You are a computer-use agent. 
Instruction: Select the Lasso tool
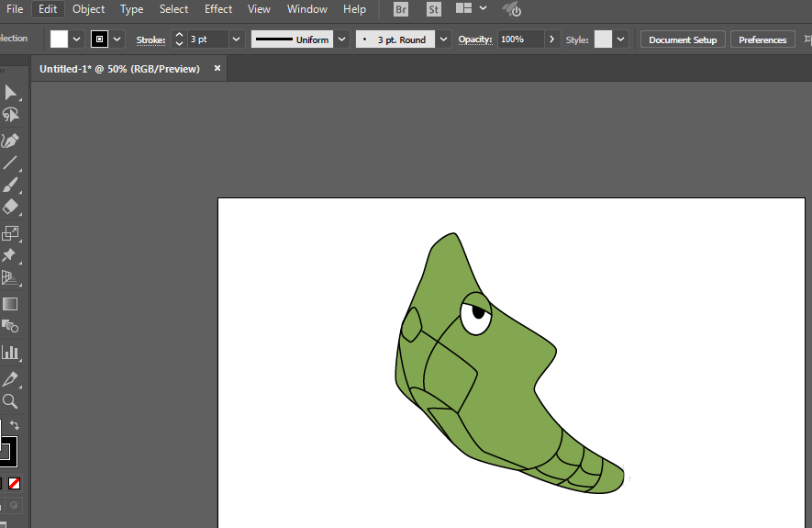pyautogui.click(x=11, y=115)
